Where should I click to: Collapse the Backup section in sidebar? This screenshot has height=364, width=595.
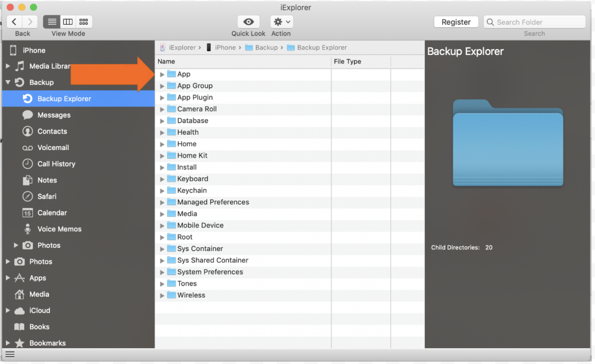(x=7, y=82)
